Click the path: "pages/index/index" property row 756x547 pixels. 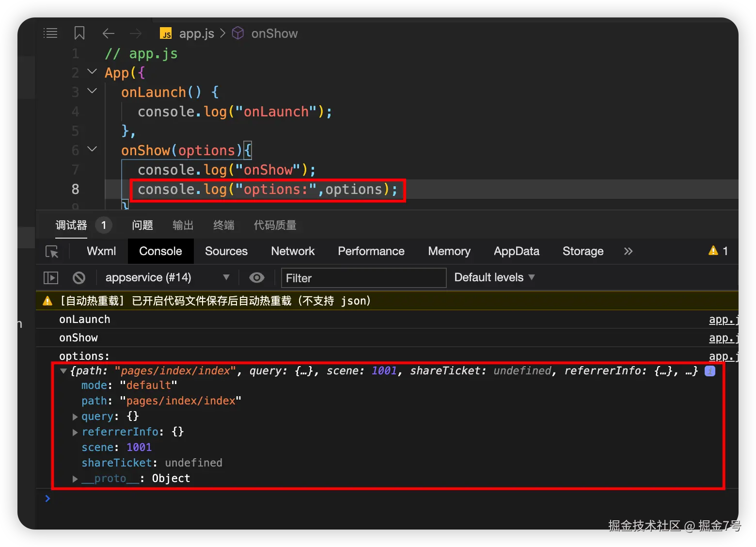point(161,401)
